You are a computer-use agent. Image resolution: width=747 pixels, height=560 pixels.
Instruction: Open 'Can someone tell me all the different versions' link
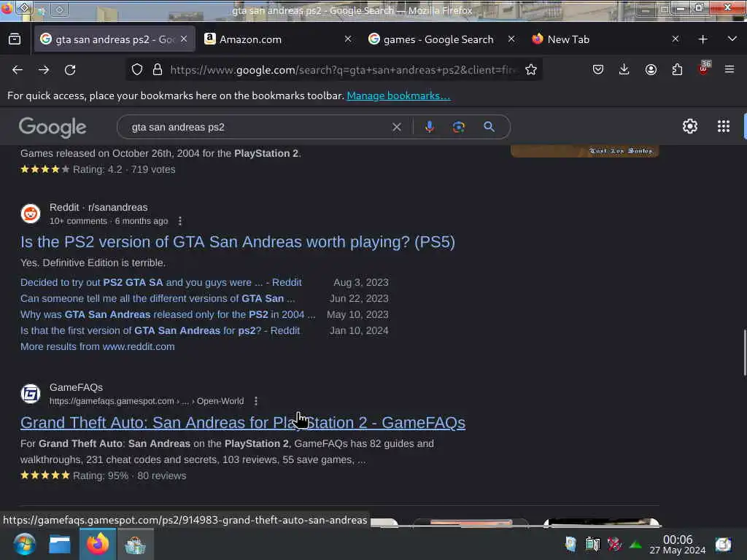158,298
